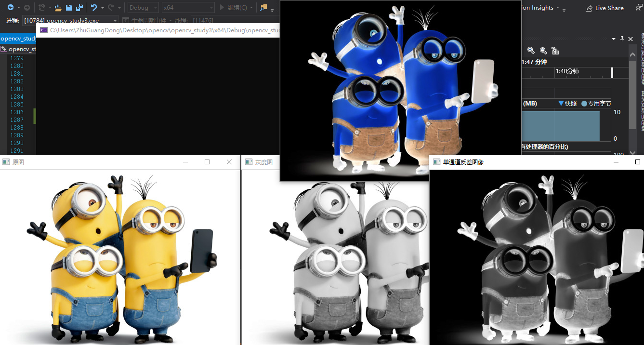Image resolution: width=644 pixels, height=345 pixels.
Task: Click the 1:40分钟 timeline marker
Action: click(567, 71)
